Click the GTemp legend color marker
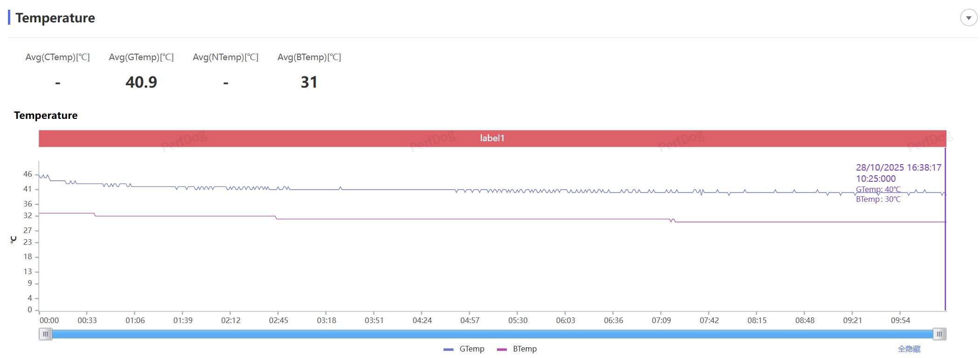Image resolution: width=980 pixels, height=358 pixels. click(x=448, y=349)
